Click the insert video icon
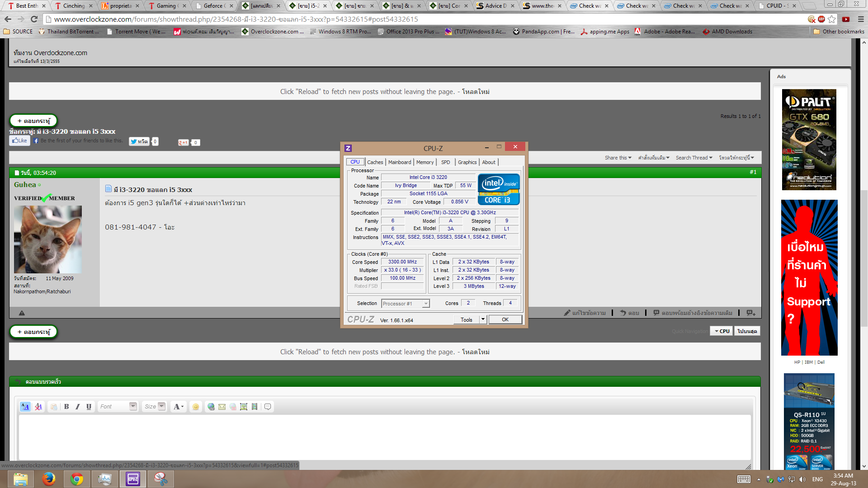 (255, 407)
